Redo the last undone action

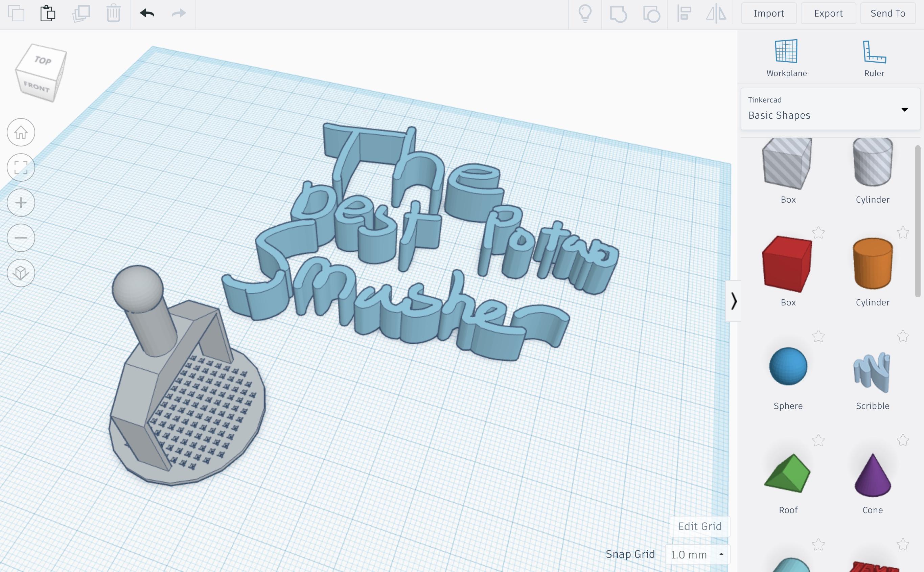179,13
